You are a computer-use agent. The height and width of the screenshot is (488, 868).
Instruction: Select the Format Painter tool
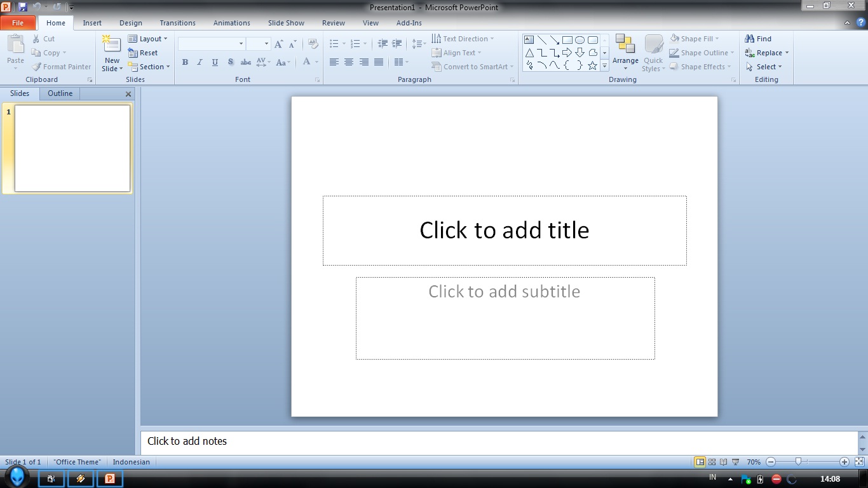click(61, 67)
